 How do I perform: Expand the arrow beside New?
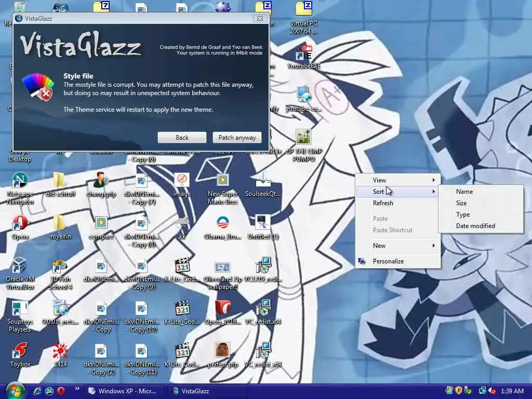pos(433,246)
